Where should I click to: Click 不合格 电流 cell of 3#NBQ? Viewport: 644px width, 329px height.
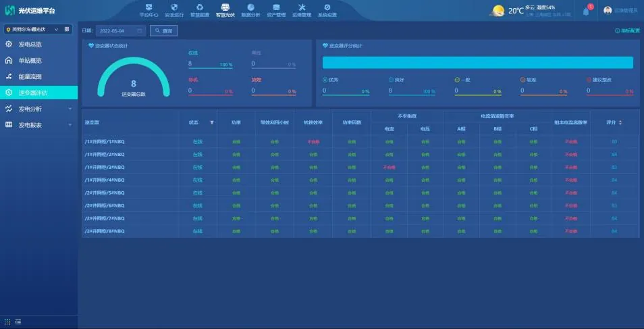(389, 168)
